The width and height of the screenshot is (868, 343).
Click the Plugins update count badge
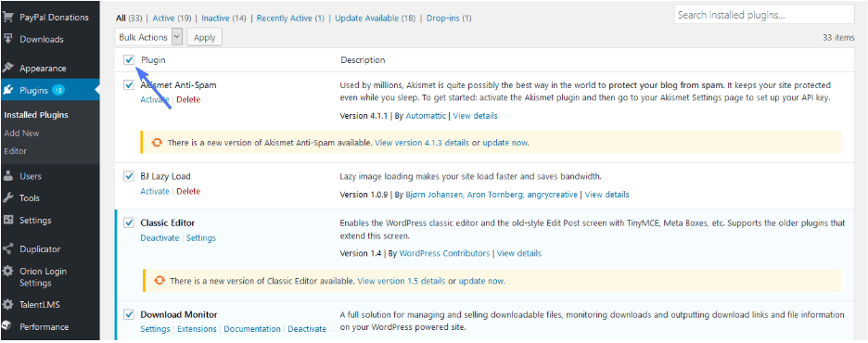pyautogui.click(x=58, y=90)
